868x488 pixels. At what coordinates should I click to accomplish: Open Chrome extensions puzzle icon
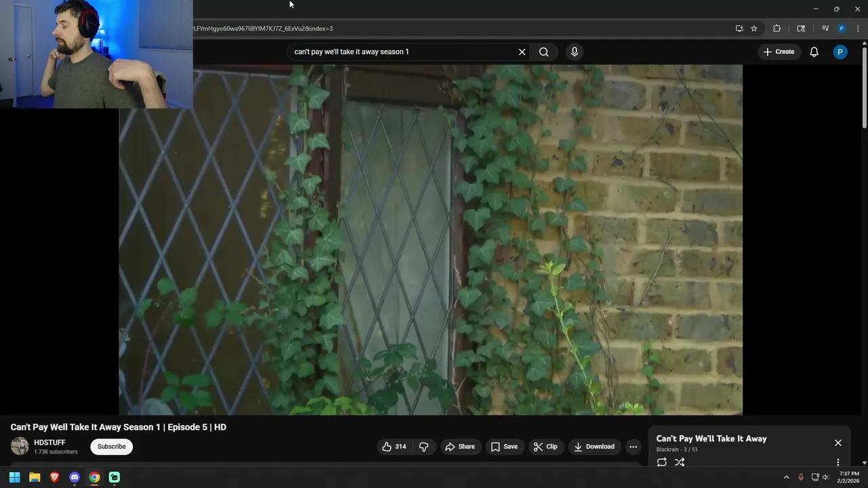777,28
